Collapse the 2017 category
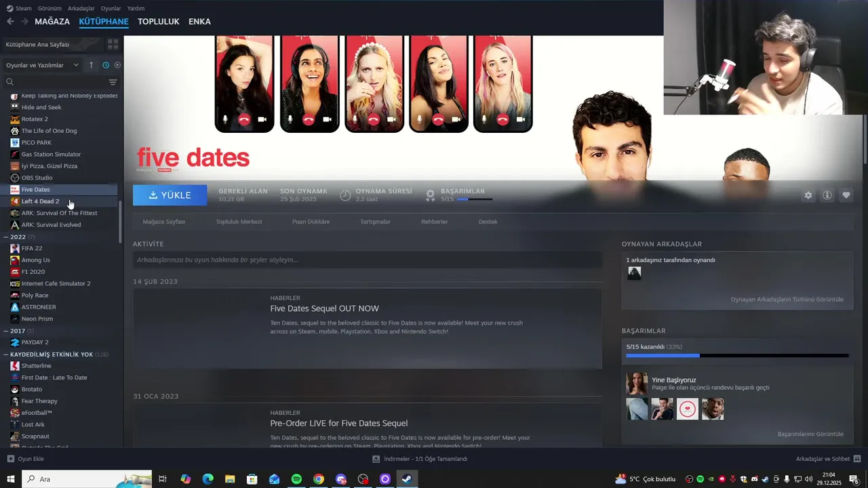 point(6,331)
